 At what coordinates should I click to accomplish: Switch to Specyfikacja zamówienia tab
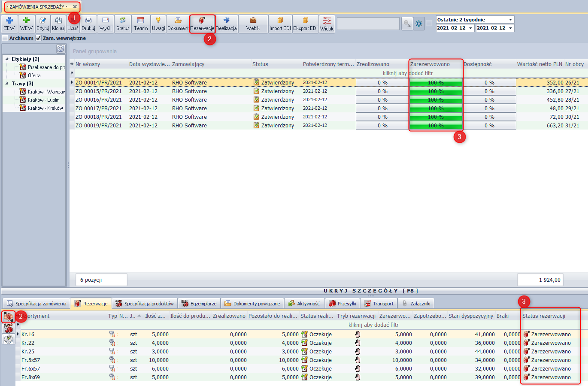[37, 304]
